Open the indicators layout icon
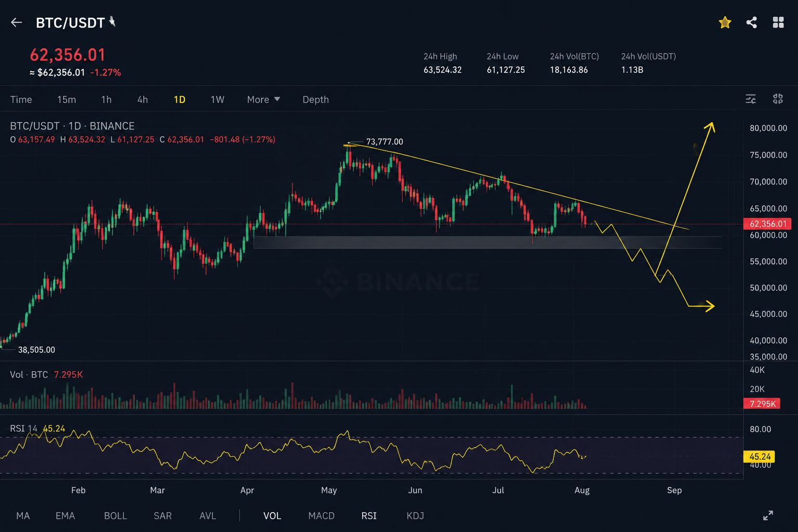The width and height of the screenshot is (798, 532). [x=778, y=99]
